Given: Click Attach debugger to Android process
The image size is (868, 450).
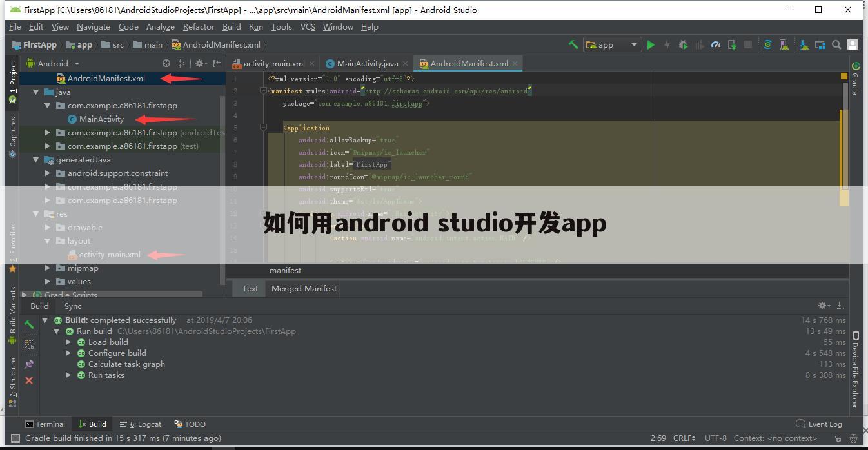Looking at the screenshot, I should [x=732, y=44].
